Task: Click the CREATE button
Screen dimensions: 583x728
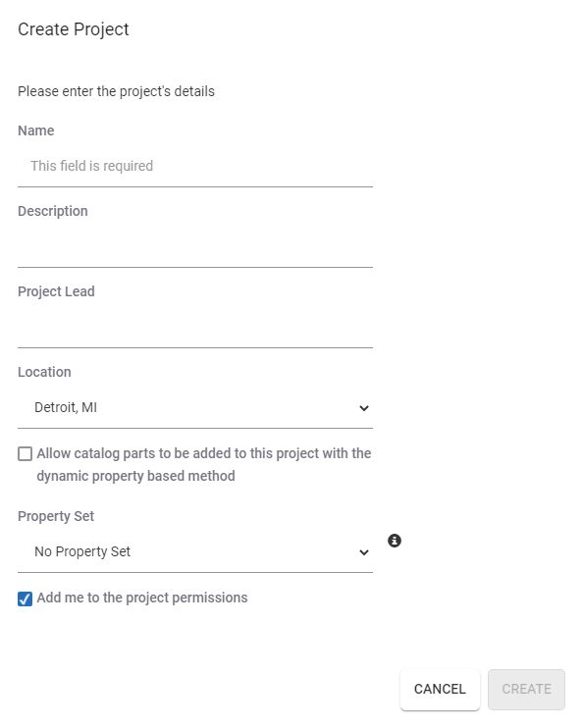Action: 526,689
